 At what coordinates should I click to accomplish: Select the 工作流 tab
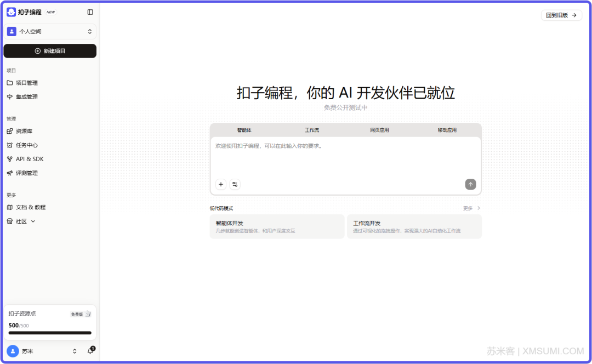point(312,130)
